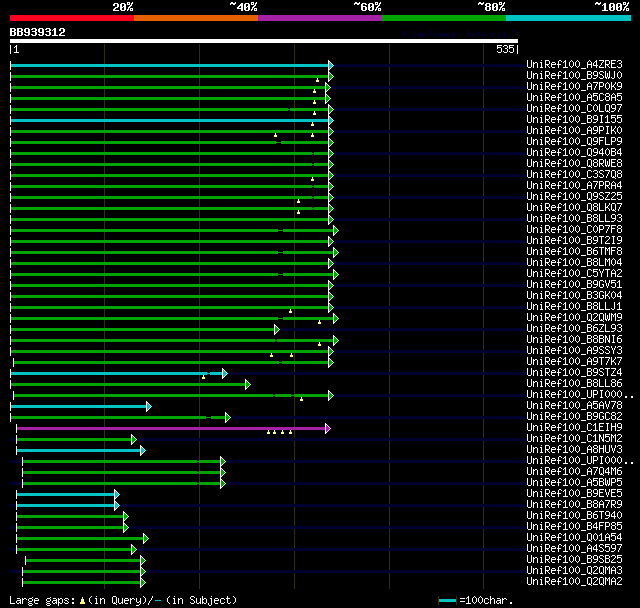640x608 pixels.
Task: Click the red 20% identity legend segment
Action: pyautogui.click(x=72, y=18)
